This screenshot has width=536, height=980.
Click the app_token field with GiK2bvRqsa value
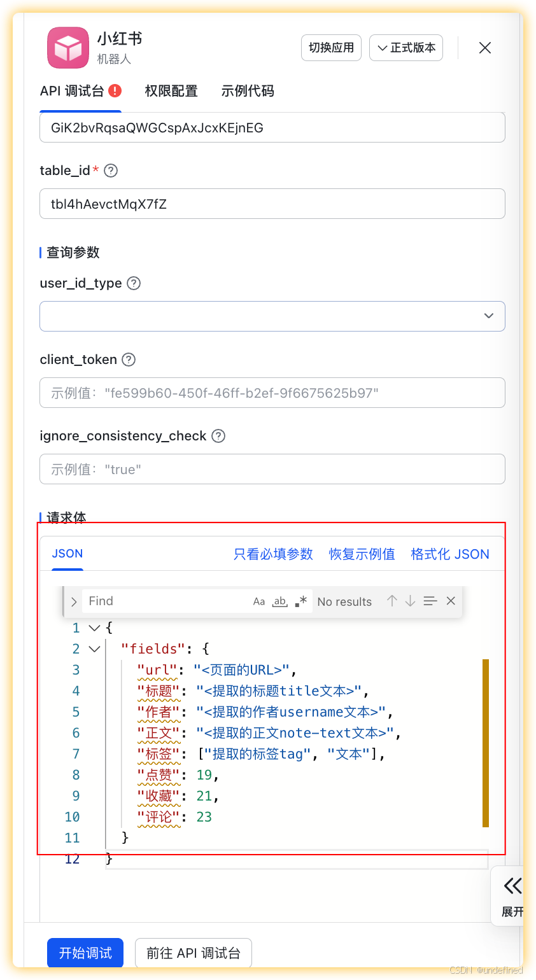(272, 128)
